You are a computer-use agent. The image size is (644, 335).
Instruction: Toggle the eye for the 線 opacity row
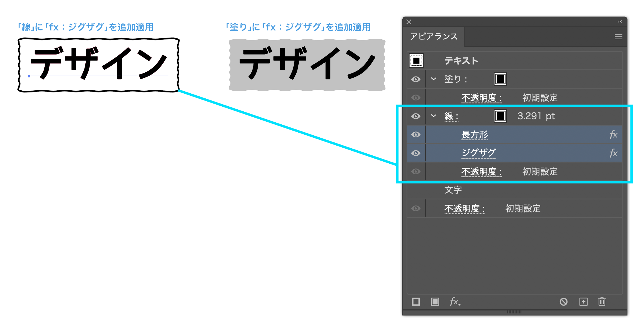[x=416, y=171]
